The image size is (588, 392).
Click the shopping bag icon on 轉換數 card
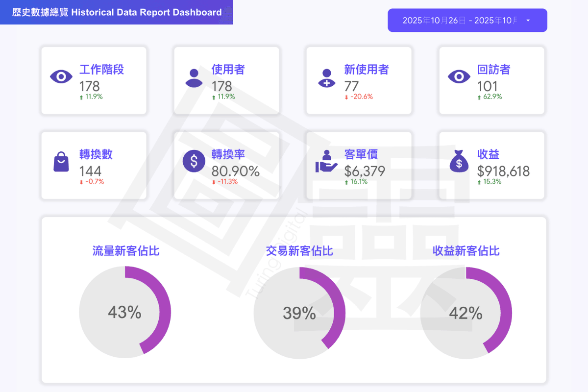(x=61, y=162)
